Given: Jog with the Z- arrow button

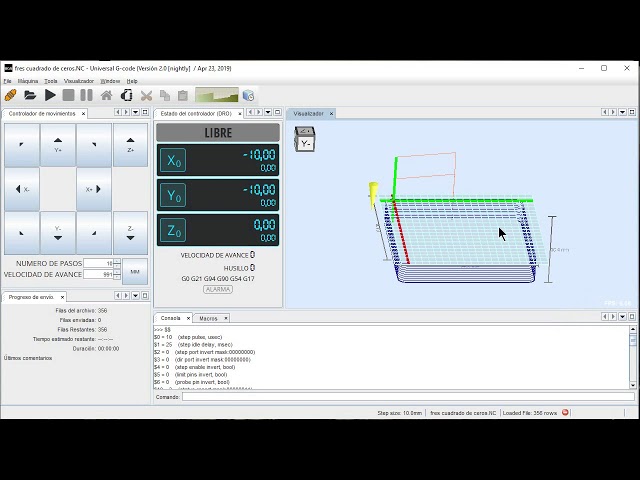Looking at the screenshot, I should (130, 233).
